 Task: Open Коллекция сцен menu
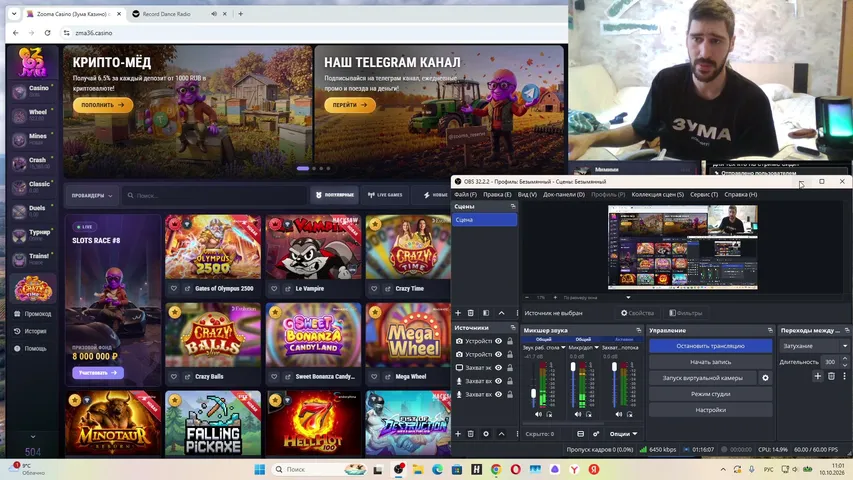[657, 194]
